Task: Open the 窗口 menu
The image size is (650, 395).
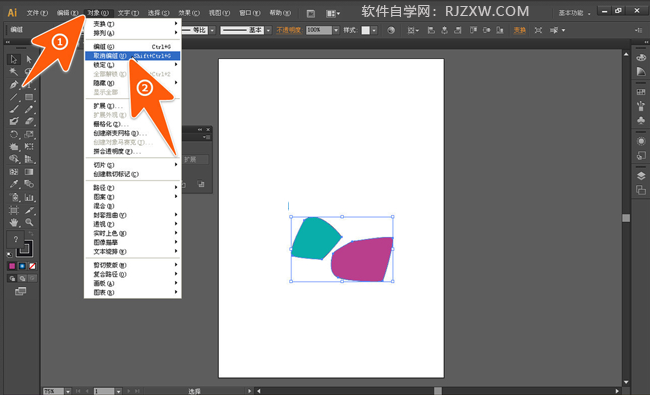Action: click(x=250, y=13)
